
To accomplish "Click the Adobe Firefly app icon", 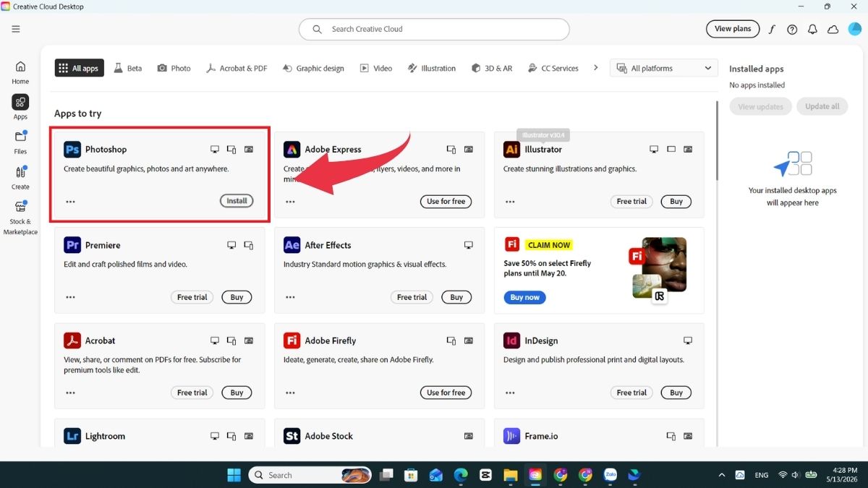I will 292,340.
